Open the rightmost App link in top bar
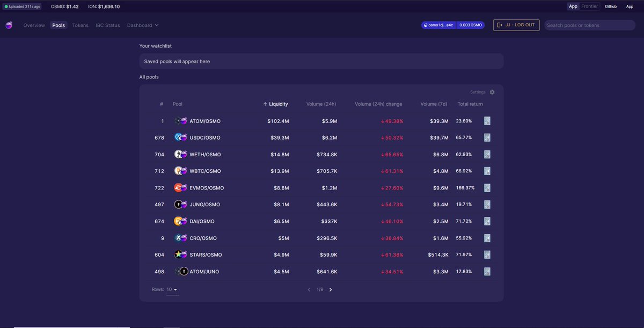644x328 pixels. (x=630, y=6)
